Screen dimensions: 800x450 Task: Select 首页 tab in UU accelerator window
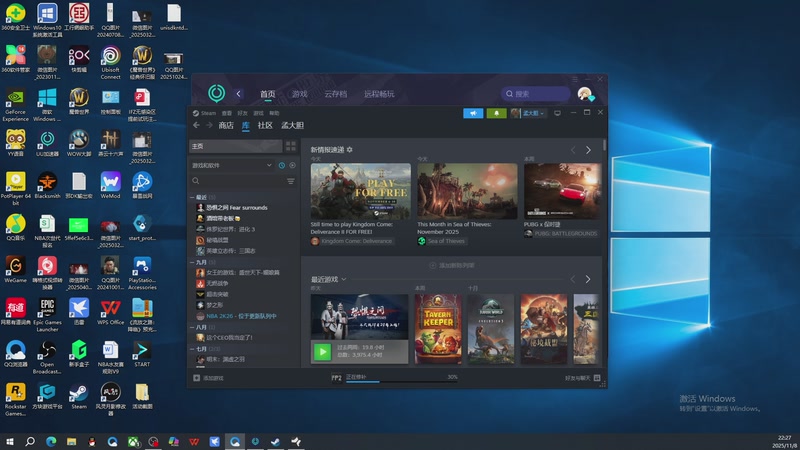[267, 94]
